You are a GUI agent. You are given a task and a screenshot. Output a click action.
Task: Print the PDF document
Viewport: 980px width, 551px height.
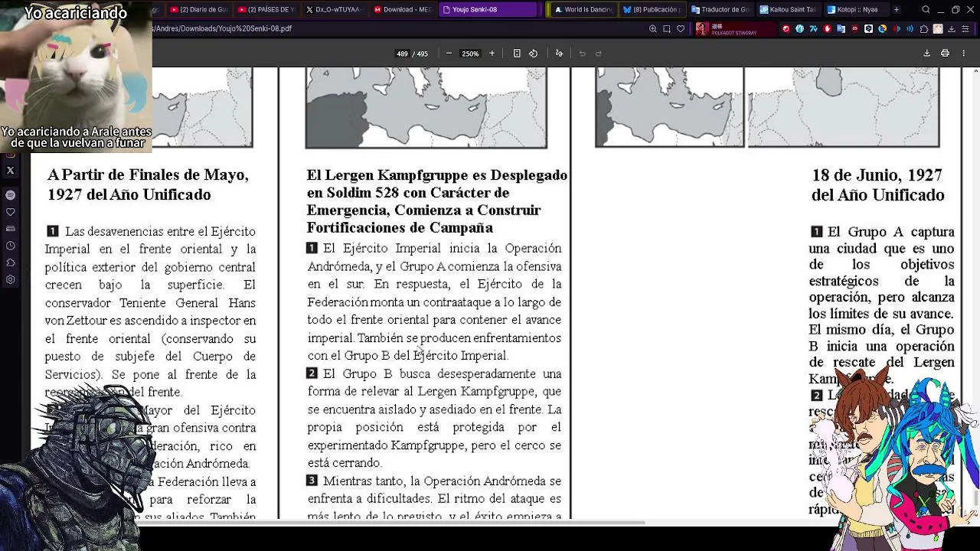click(945, 53)
